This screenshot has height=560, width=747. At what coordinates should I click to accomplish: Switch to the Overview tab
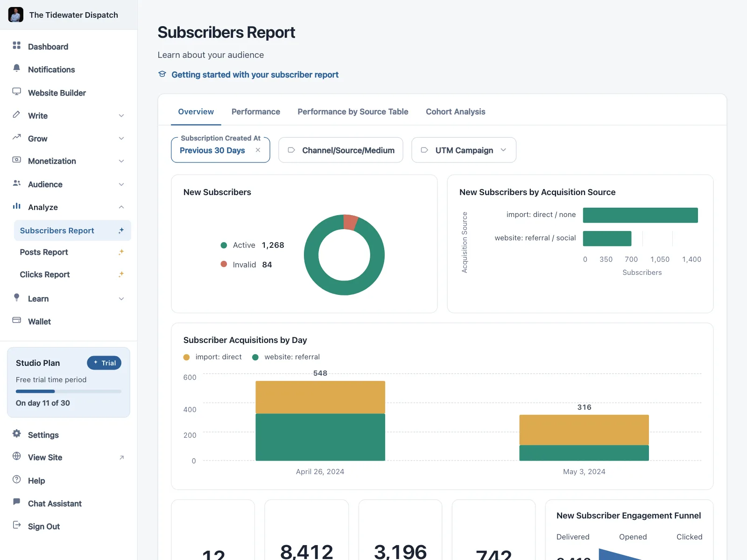pos(196,112)
